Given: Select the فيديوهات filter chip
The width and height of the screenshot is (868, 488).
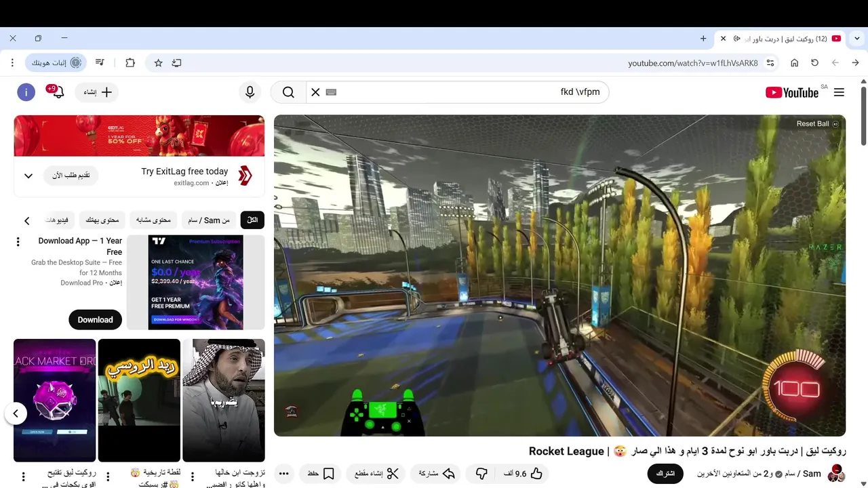Looking at the screenshot, I should point(58,220).
